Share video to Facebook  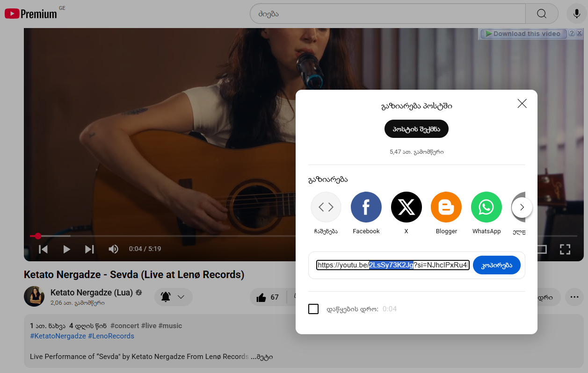coord(366,213)
